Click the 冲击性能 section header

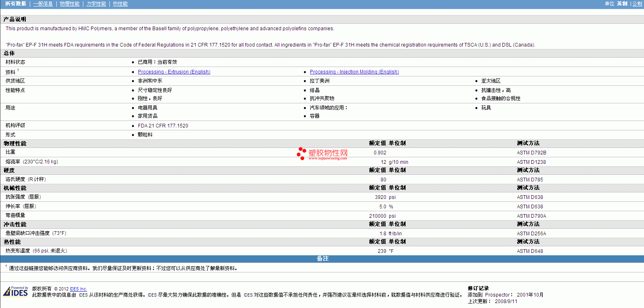pos(15,224)
